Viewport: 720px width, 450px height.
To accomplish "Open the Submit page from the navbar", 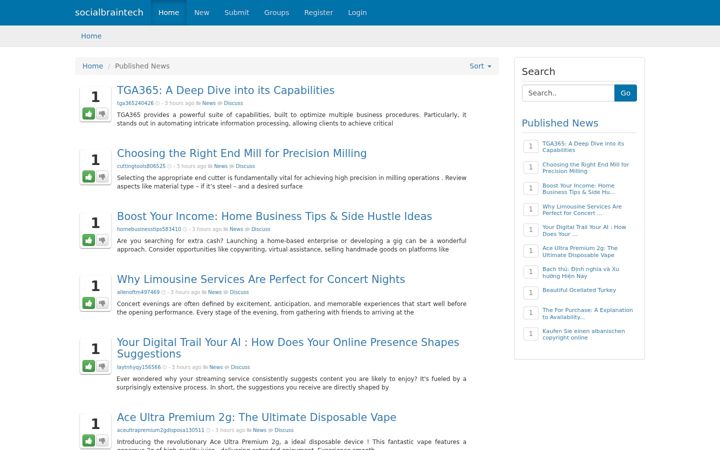I will pyautogui.click(x=236, y=12).
